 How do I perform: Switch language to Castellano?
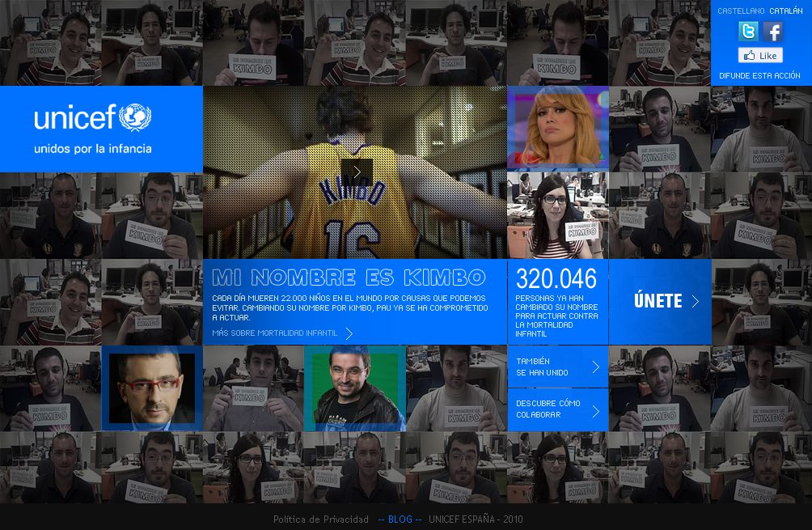(741, 11)
